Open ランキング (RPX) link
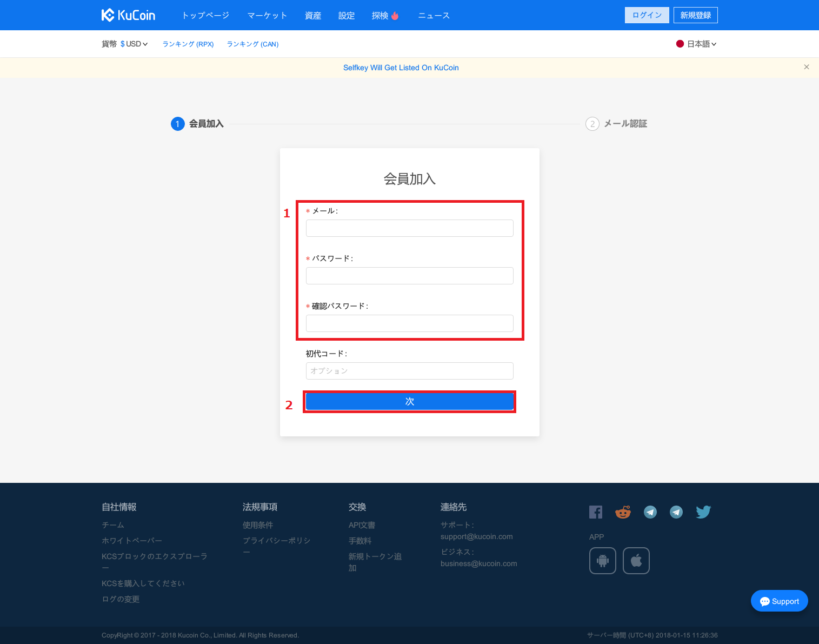Viewport: 819px width, 644px height. 188,44
